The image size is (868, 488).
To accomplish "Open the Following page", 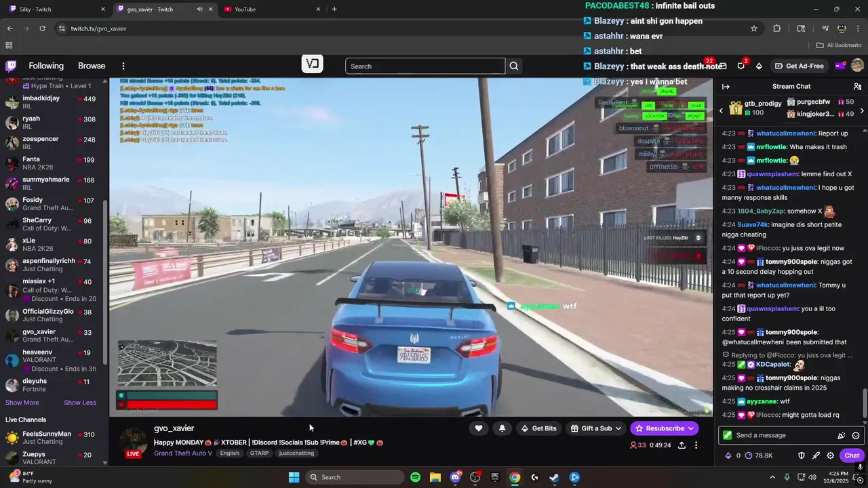I will coord(46,66).
